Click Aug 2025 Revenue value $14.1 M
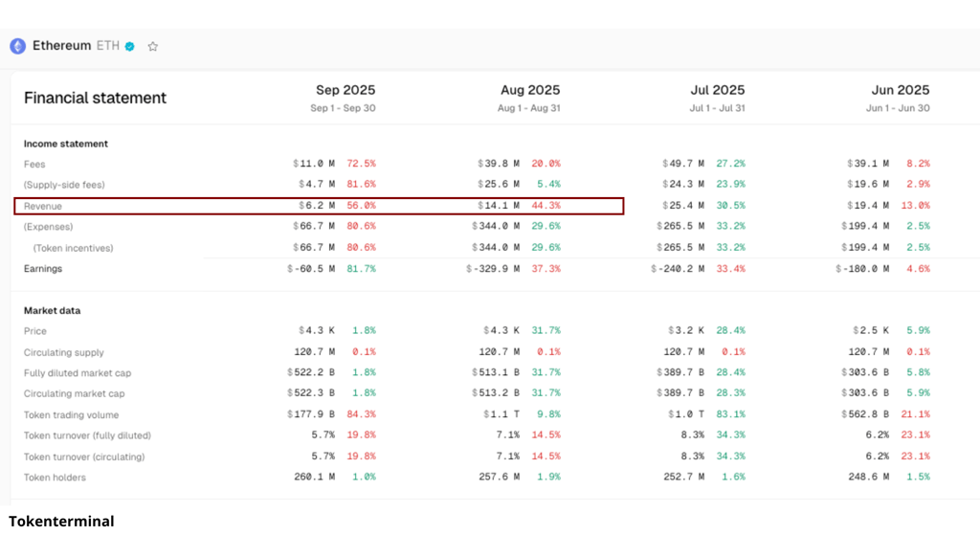980x535 pixels. pos(499,206)
